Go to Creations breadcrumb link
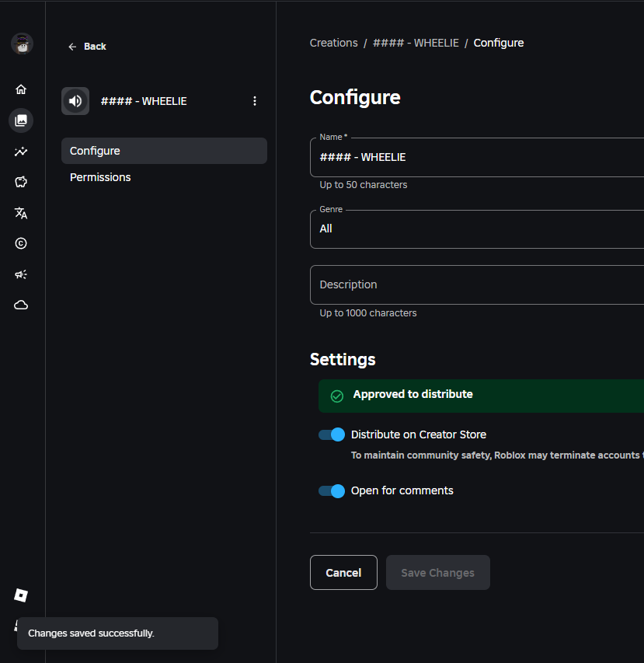The image size is (644, 663). 333,43
